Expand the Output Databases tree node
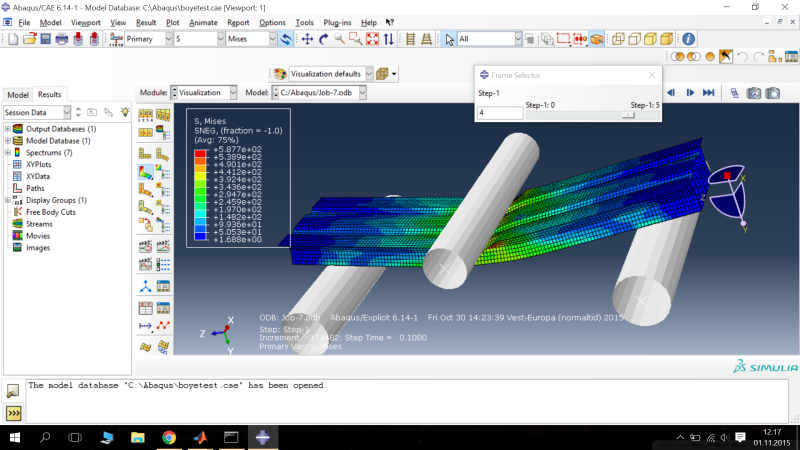This screenshot has height=450, width=800. (x=8, y=129)
